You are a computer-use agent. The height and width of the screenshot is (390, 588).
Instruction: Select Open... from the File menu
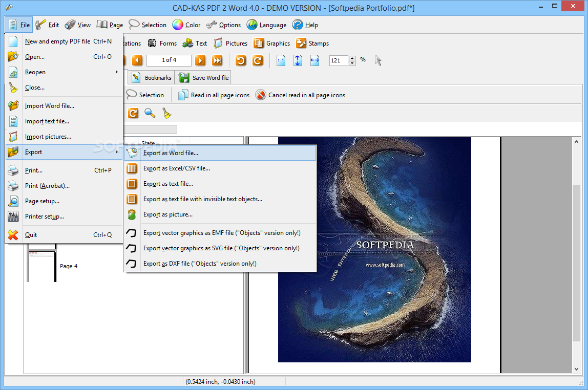64,57
